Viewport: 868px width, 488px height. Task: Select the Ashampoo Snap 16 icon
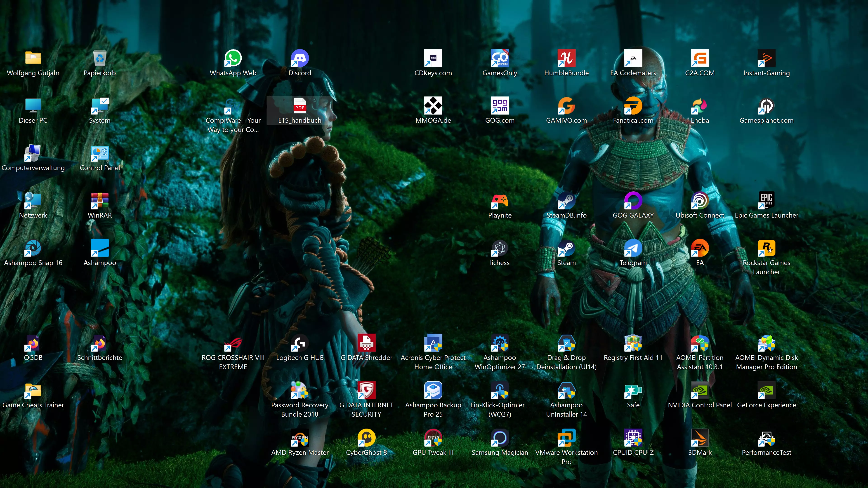click(33, 248)
